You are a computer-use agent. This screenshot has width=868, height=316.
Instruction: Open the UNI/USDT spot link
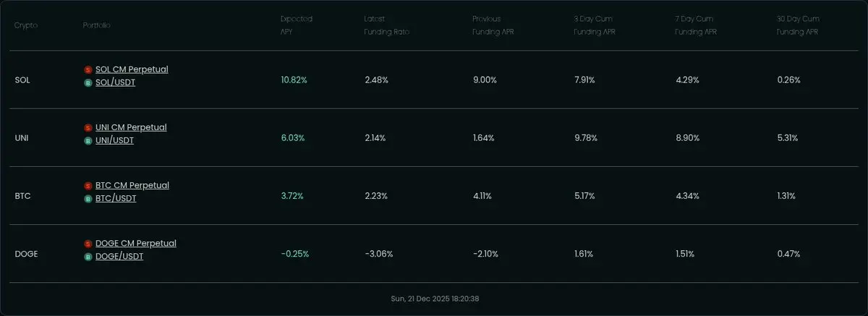(x=114, y=140)
